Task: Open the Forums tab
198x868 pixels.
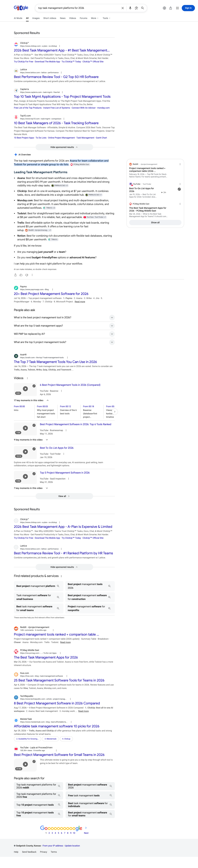Action: 83,18
